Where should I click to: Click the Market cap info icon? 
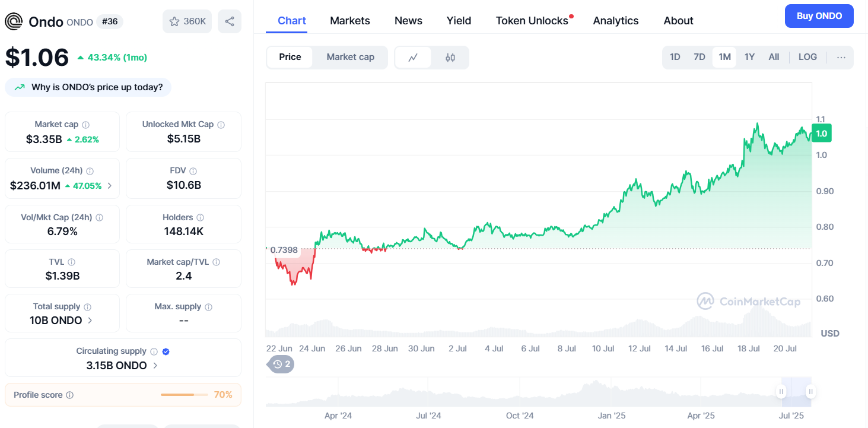(x=86, y=125)
